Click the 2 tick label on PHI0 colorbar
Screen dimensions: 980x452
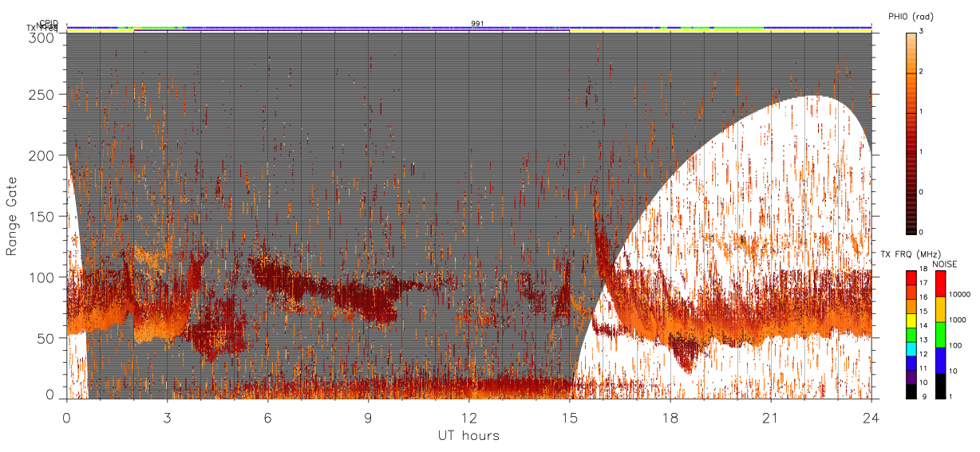tap(921, 73)
